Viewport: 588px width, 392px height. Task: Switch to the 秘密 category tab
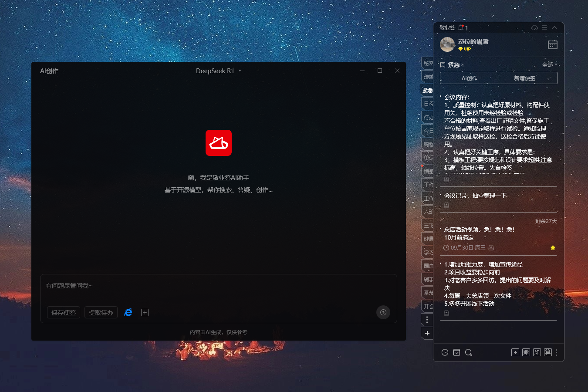(x=428, y=63)
